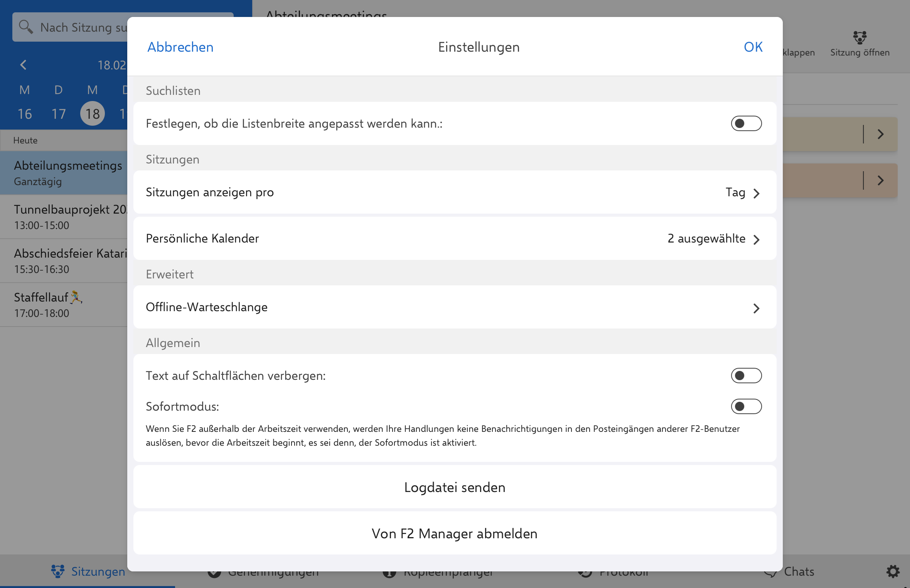
Task: Open settings gear icon
Action: click(x=893, y=571)
